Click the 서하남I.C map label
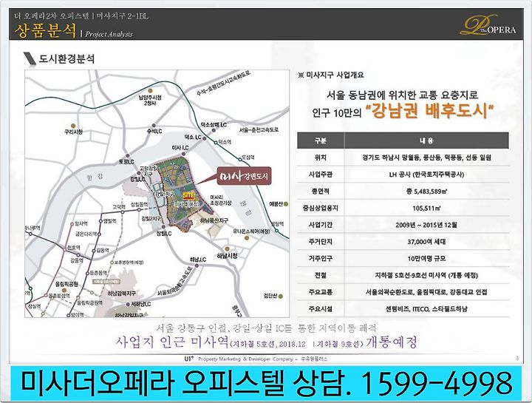532x403 pixels. pyautogui.click(x=141, y=304)
